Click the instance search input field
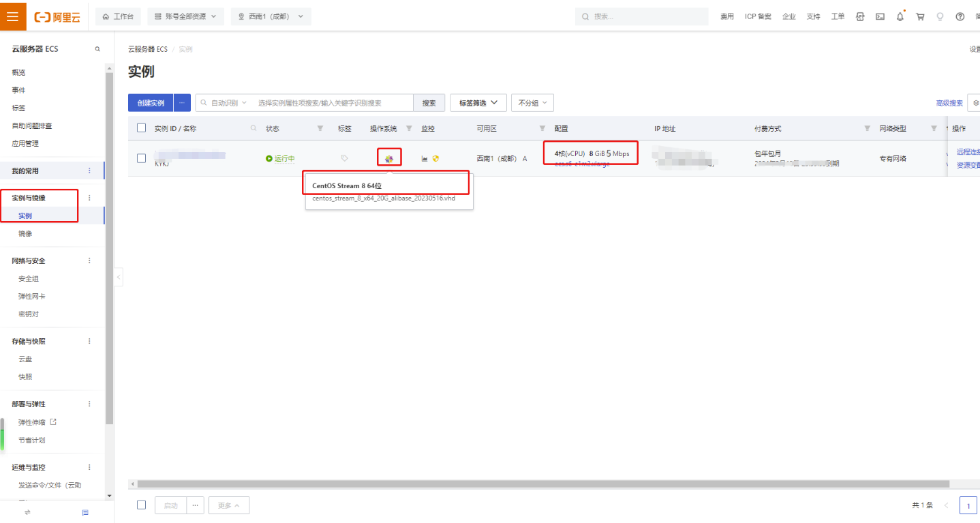 334,103
